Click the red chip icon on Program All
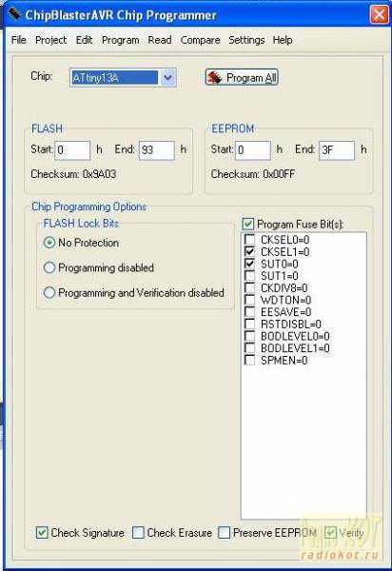 pos(215,78)
